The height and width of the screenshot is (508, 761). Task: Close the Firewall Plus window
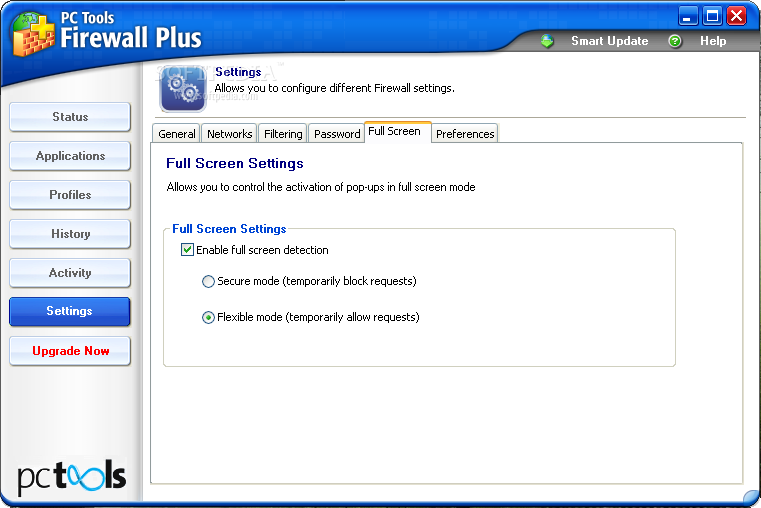(737, 16)
